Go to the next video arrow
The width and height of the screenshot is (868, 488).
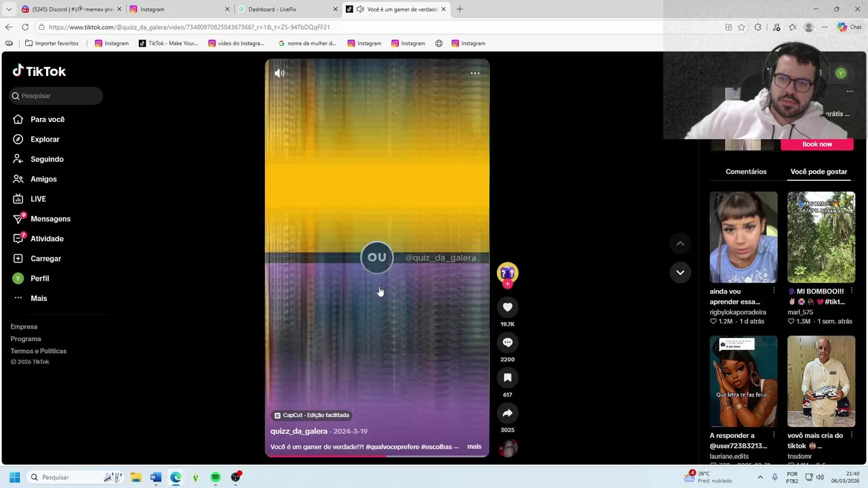[x=680, y=272]
